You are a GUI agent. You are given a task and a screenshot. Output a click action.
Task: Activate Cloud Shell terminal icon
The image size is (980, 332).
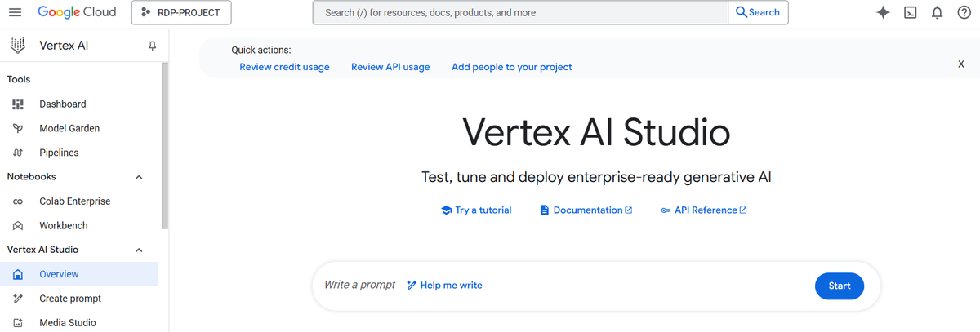(910, 12)
